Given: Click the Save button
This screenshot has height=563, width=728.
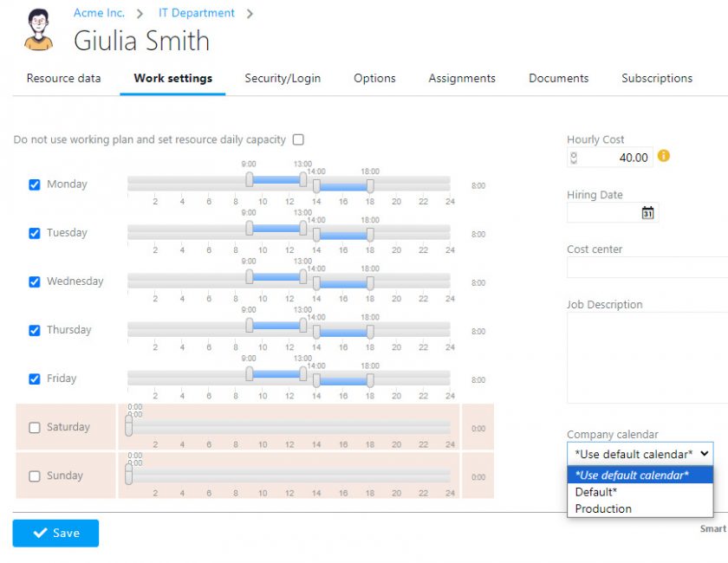Looking at the screenshot, I should click(55, 534).
